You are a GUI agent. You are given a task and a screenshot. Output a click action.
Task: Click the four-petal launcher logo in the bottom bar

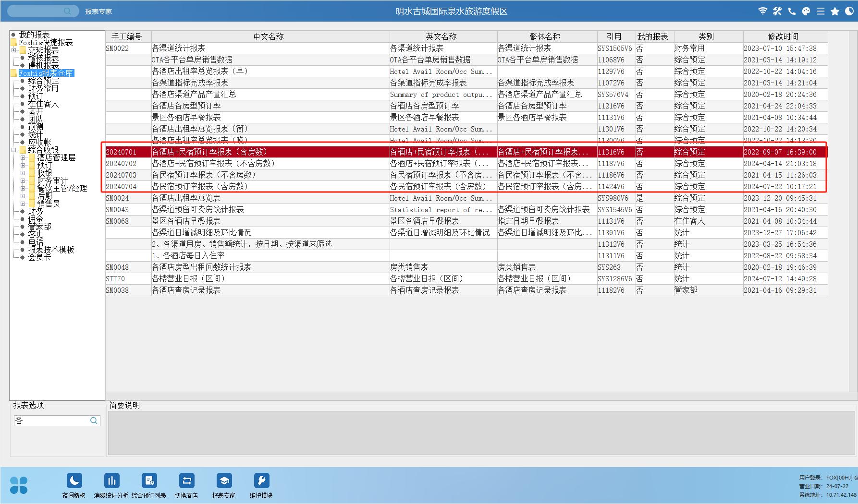pyautogui.click(x=19, y=485)
